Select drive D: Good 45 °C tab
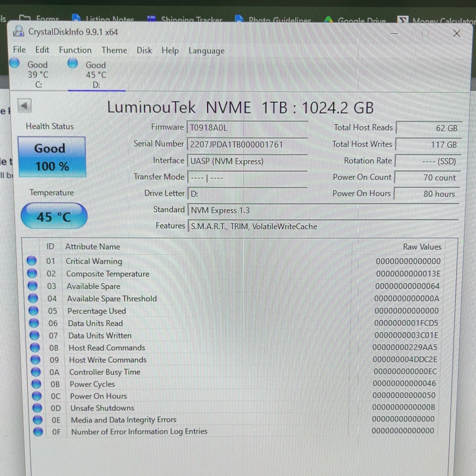The width and height of the screenshot is (476, 476). tap(96, 75)
